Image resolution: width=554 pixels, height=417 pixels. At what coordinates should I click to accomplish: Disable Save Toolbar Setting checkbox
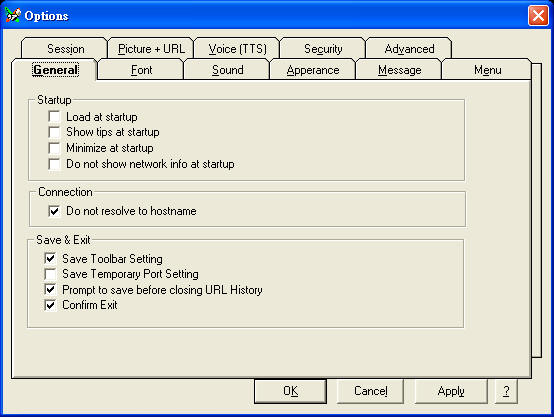click(x=50, y=258)
